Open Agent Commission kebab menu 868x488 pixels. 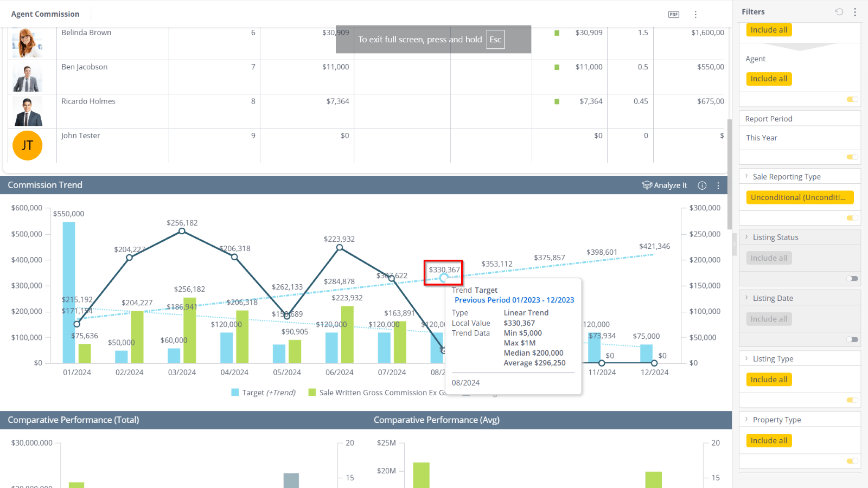[x=695, y=15]
